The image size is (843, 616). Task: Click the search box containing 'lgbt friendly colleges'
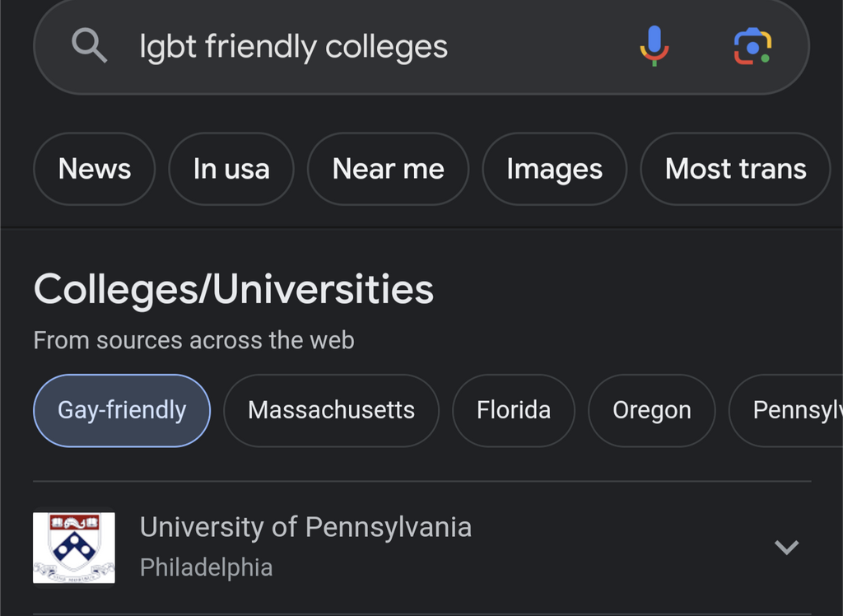coord(370,48)
